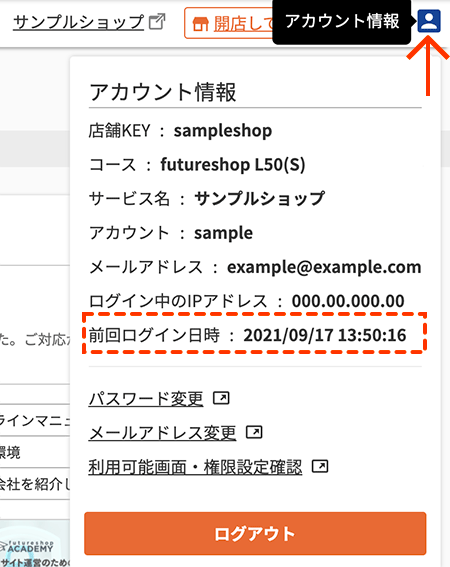
Task: Click the 店舗KEY sampleshop value
Action: [223, 131]
